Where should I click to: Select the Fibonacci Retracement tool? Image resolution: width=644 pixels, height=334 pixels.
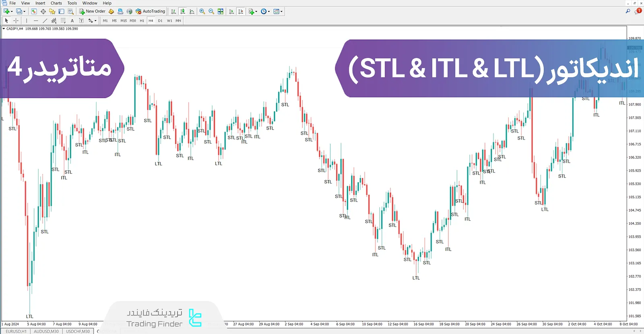pos(63,21)
